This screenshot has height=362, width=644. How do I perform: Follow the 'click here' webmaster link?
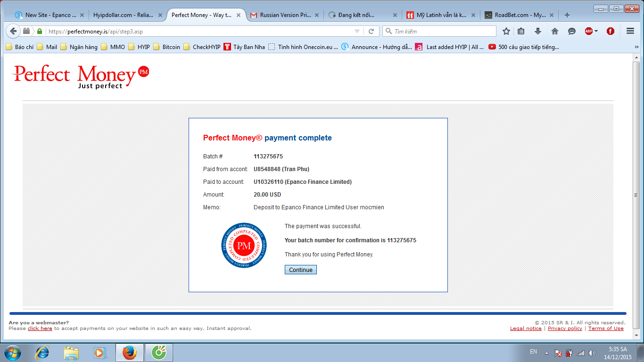coord(40,329)
